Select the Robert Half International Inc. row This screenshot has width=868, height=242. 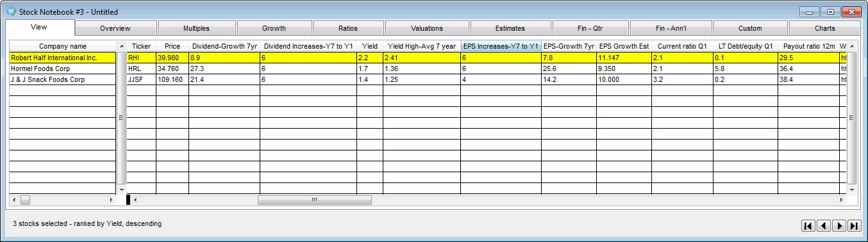[x=63, y=58]
